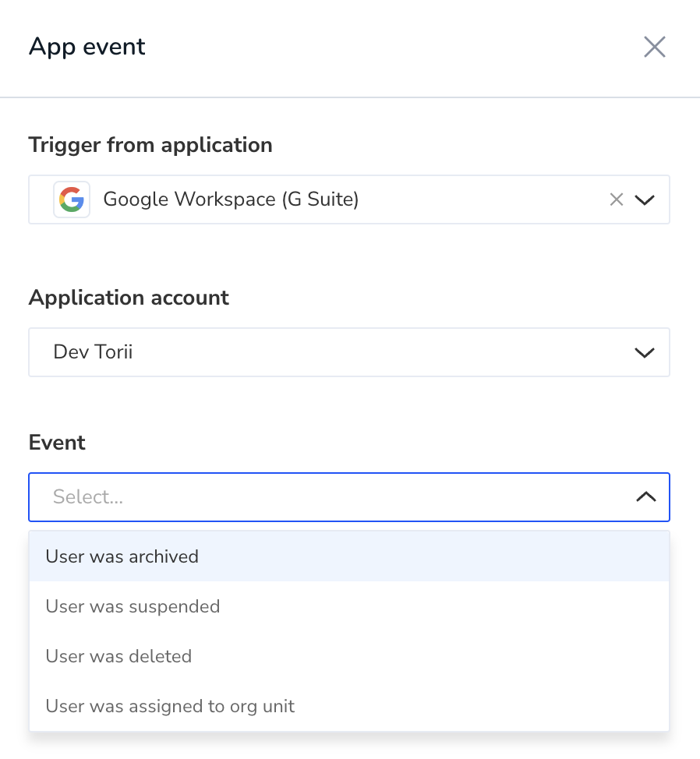This screenshot has height=759, width=700.
Task: Click the 'Trigger from application' label
Action: click(150, 145)
